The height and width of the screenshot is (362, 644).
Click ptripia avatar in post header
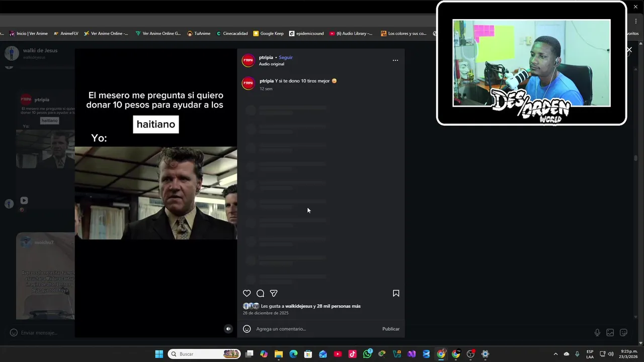[249, 60]
